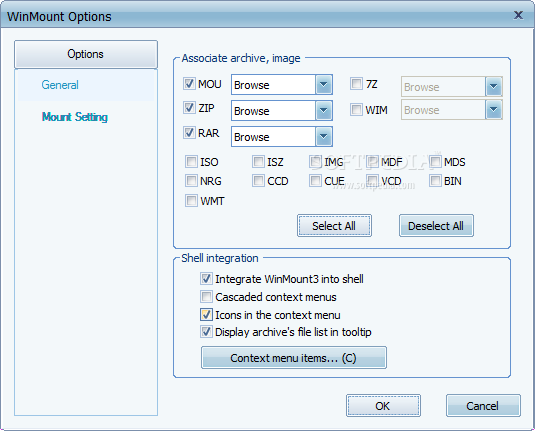Close the WinMount Options dialog
Viewport: 535px width, 431px height.
coord(518,15)
